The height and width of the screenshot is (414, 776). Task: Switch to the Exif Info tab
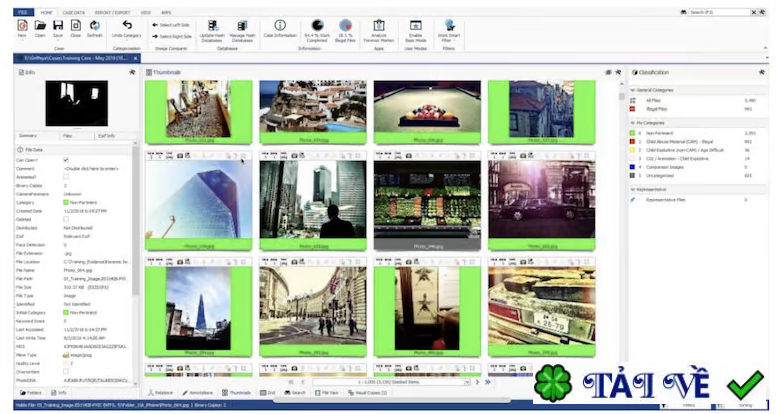(x=105, y=135)
